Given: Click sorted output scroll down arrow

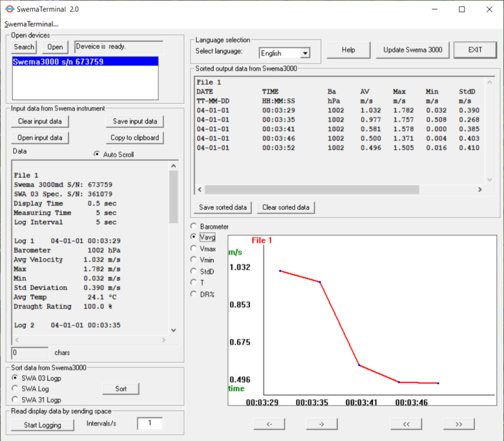Looking at the screenshot, I should 490,180.
